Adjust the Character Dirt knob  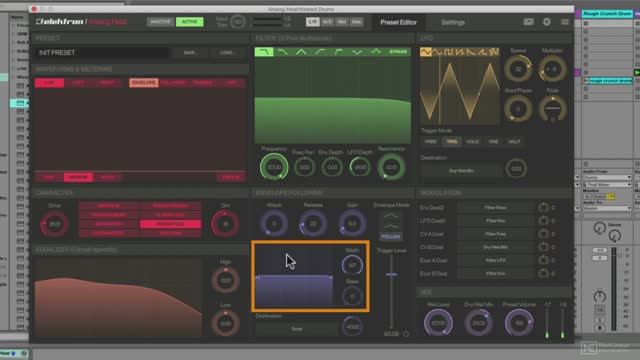point(225,224)
